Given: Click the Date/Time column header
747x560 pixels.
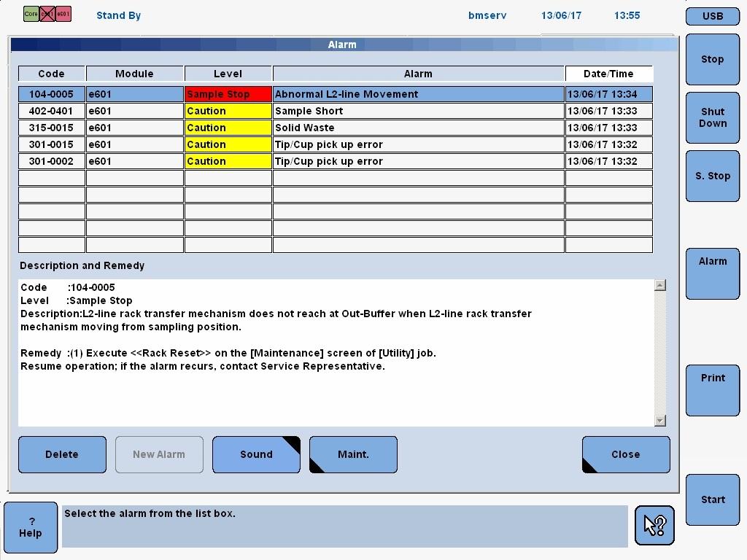Looking at the screenshot, I should coord(608,74).
